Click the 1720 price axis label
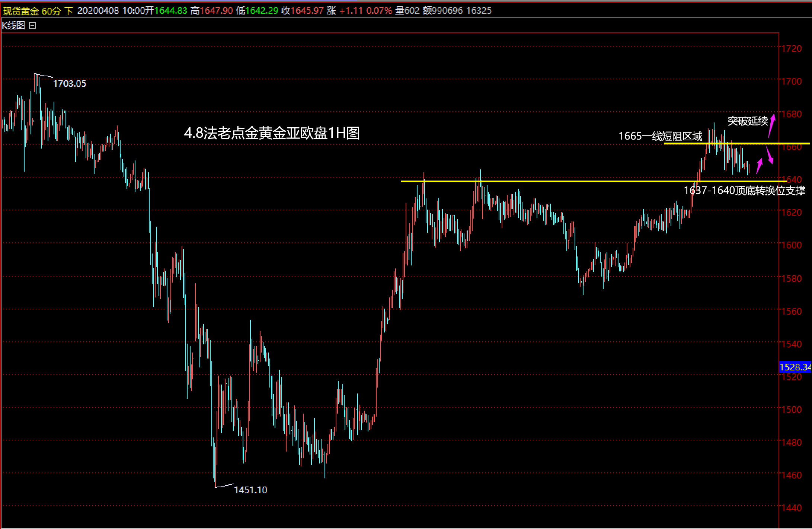812x529 pixels. point(791,48)
